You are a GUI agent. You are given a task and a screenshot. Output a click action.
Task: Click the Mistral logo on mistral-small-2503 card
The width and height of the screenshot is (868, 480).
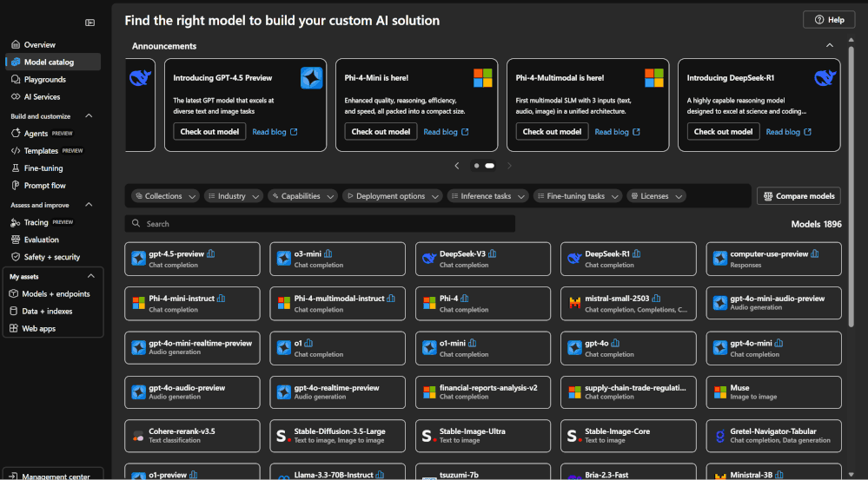tap(574, 303)
